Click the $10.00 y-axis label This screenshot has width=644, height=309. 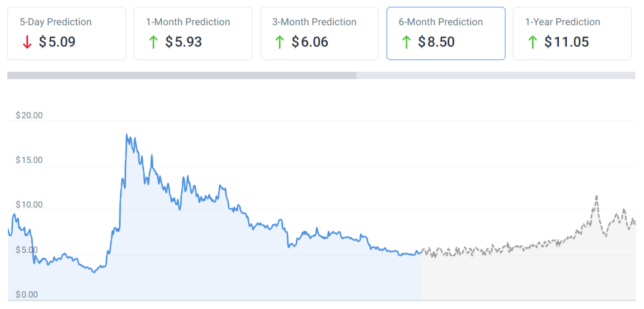tap(29, 204)
